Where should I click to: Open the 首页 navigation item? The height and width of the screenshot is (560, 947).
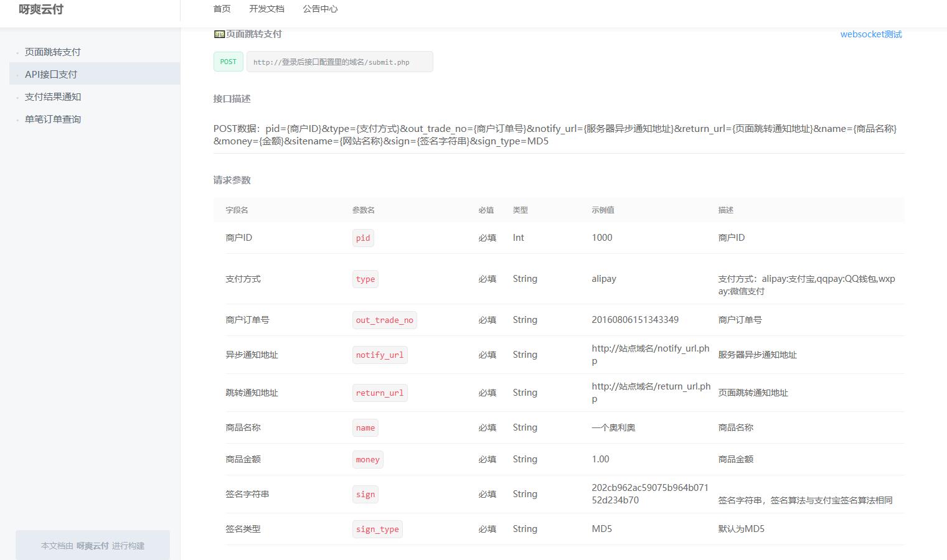tap(222, 9)
